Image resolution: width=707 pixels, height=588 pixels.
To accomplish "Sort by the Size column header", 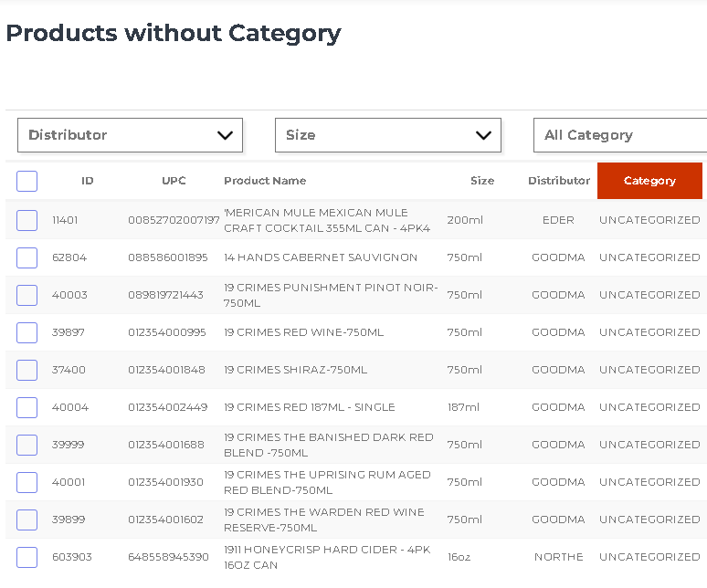I will 482,181.
